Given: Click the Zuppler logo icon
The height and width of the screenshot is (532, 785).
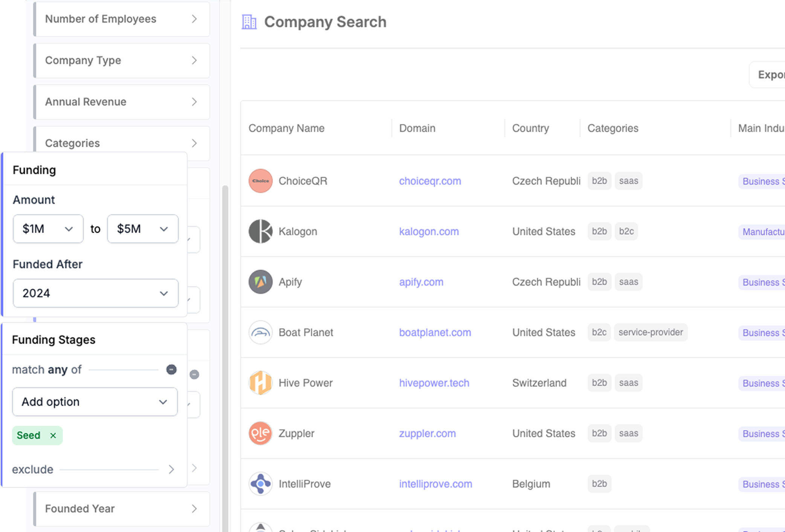Looking at the screenshot, I should pyautogui.click(x=260, y=433).
